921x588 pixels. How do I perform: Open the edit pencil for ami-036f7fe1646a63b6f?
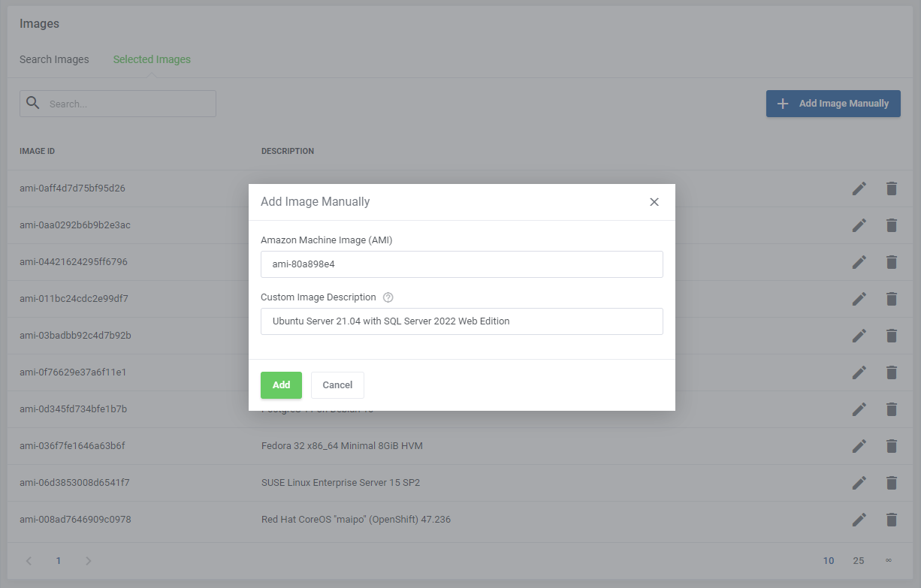pyautogui.click(x=859, y=445)
